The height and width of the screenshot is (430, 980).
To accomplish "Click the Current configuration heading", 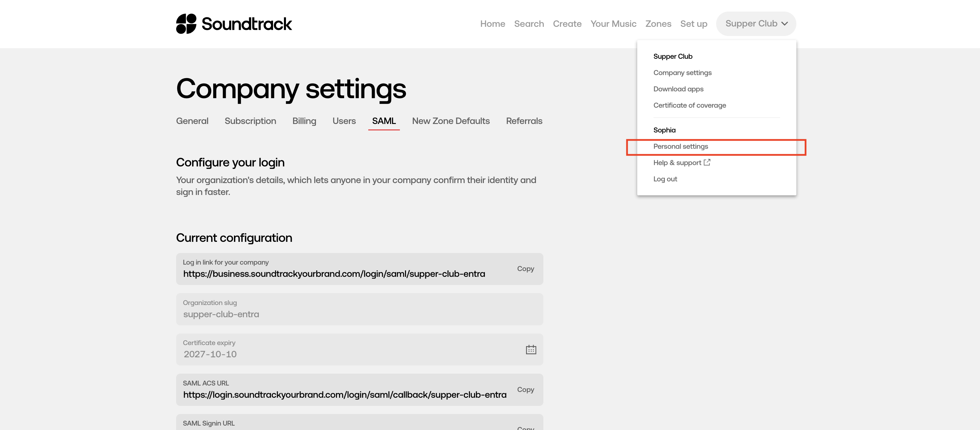I will (234, 238).
